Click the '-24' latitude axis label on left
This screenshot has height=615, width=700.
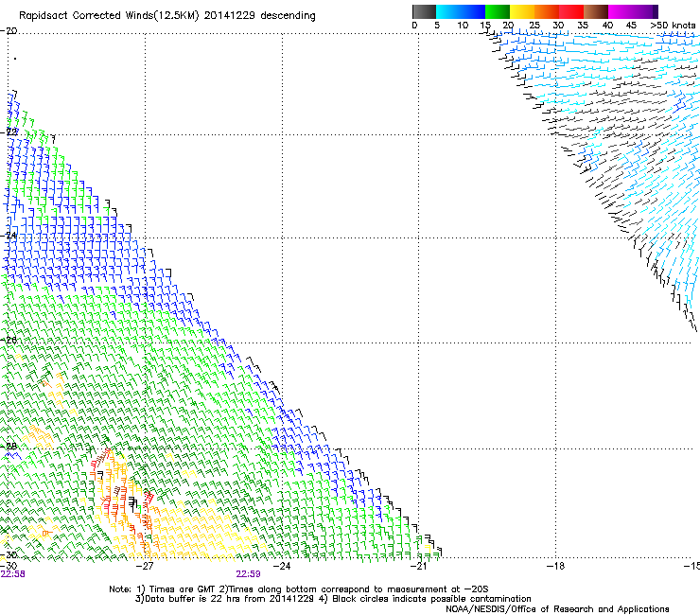point(9,235)
